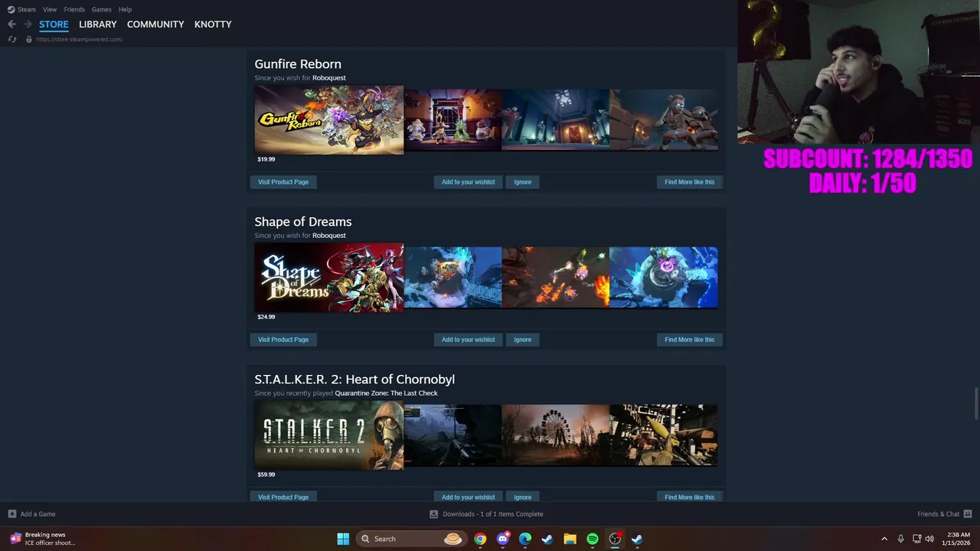Switch to the STORE tab
The image size is (980, 551).
click(54, 24)
